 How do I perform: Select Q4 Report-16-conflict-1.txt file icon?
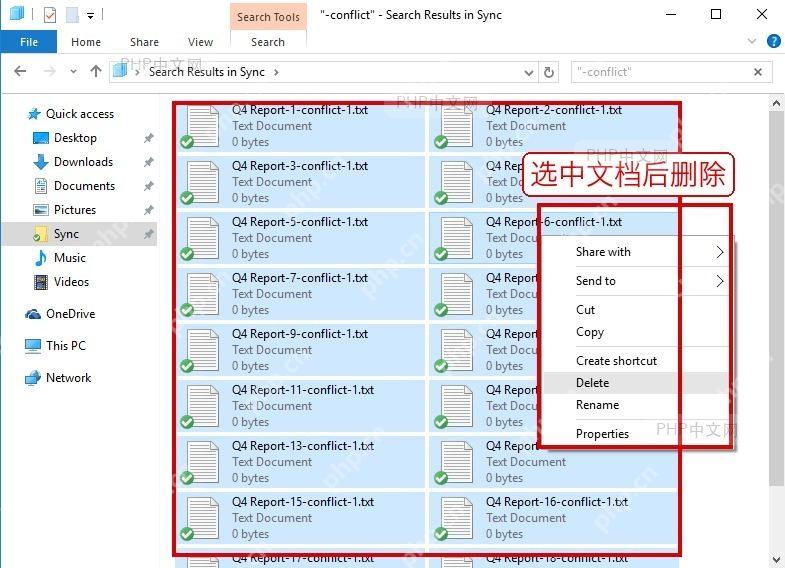455,519
